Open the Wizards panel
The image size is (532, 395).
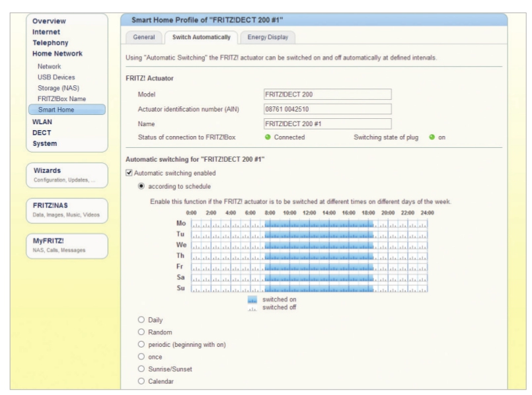point(67,175)
